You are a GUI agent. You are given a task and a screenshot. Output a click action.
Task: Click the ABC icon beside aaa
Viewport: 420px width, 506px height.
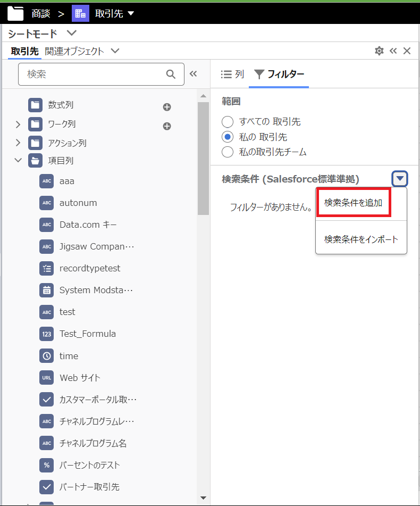pos(46,181)
